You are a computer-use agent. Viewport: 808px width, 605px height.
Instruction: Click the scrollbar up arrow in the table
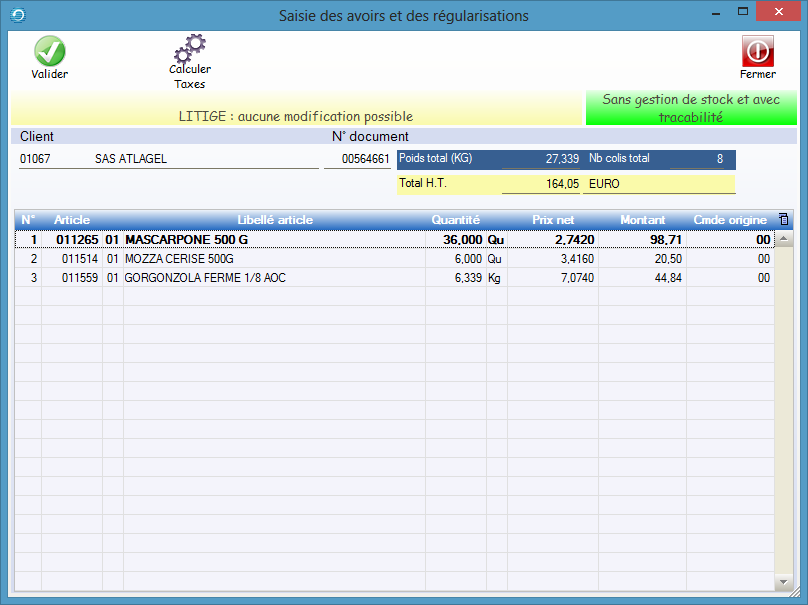pyautogui.click(x=784, y=240)
